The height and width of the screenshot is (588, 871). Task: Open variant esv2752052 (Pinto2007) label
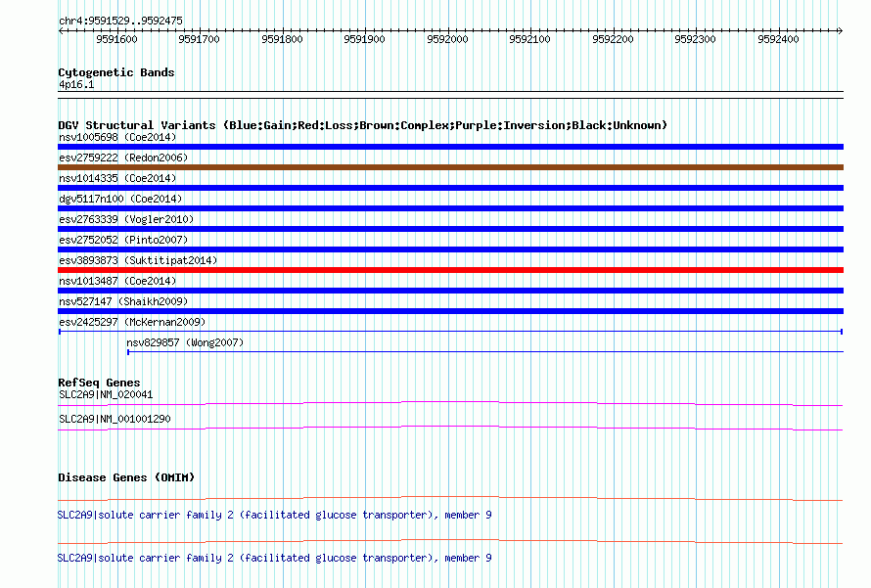[x=123, y=240]
